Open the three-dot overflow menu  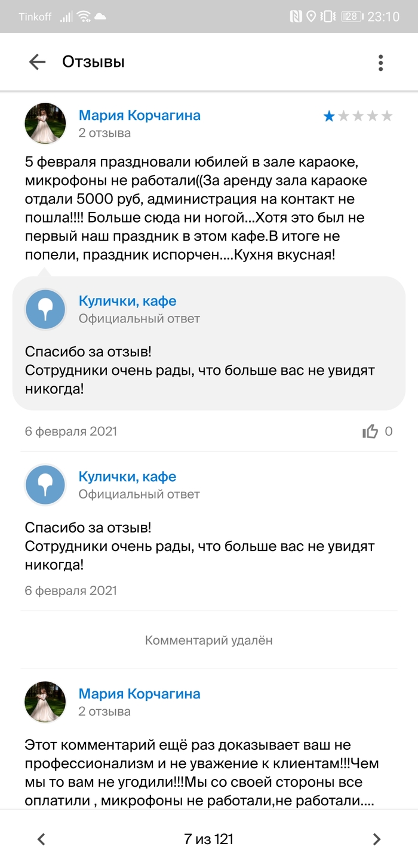[380, 62]
